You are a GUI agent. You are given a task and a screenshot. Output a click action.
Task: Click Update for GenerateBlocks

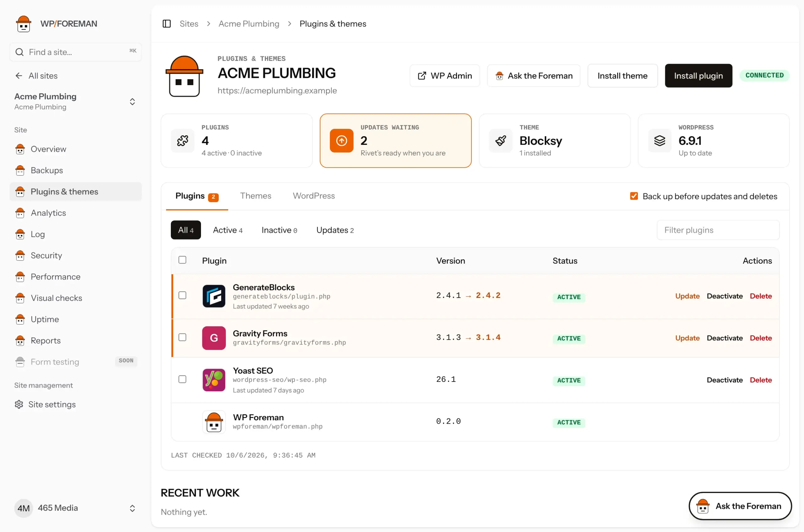687,296
